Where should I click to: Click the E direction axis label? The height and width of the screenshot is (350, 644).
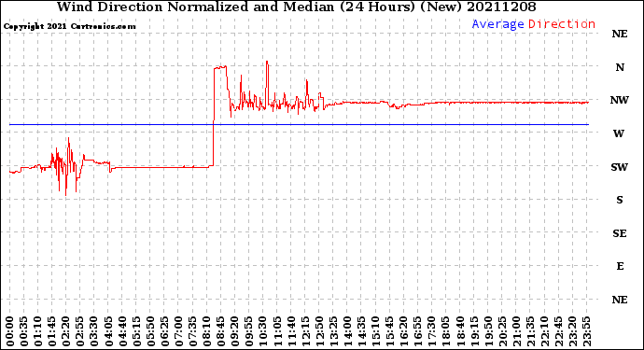pos(620,266)
